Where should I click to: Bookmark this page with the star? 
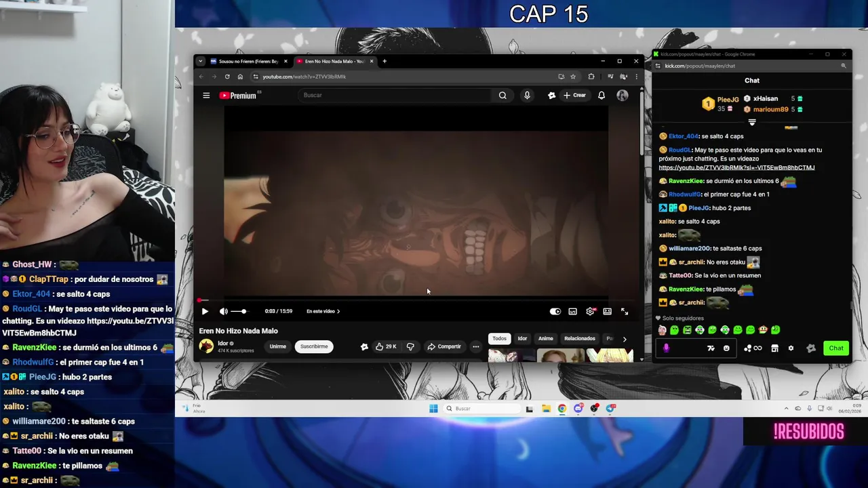[x=573, y=77]
